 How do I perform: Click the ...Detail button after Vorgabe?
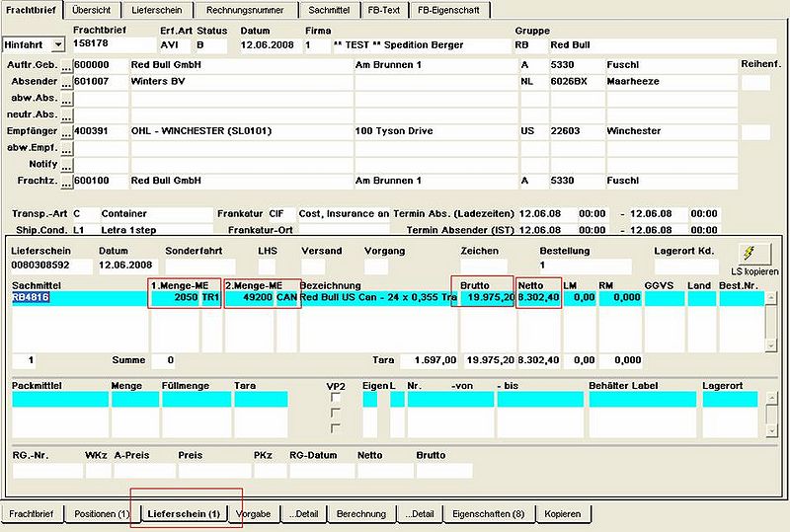click(x=304, y=514)
